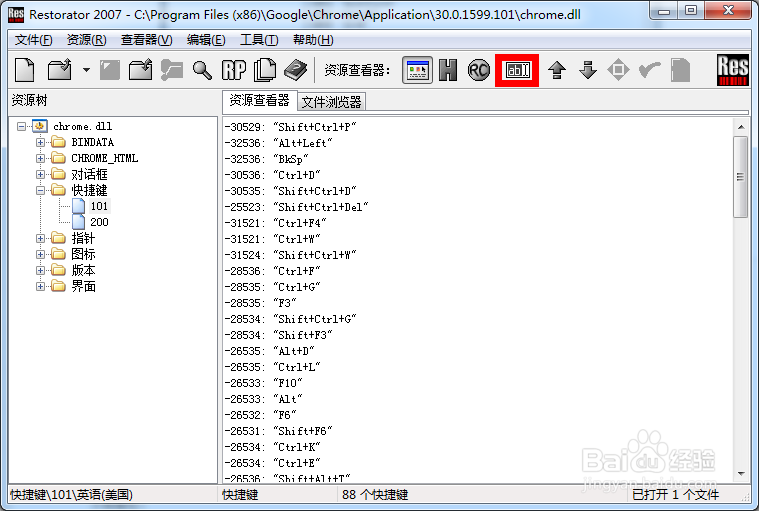Click the "F10" accelerator line
Image resolution: width=759 pixels, height=511 pixels.
point(263,383)
